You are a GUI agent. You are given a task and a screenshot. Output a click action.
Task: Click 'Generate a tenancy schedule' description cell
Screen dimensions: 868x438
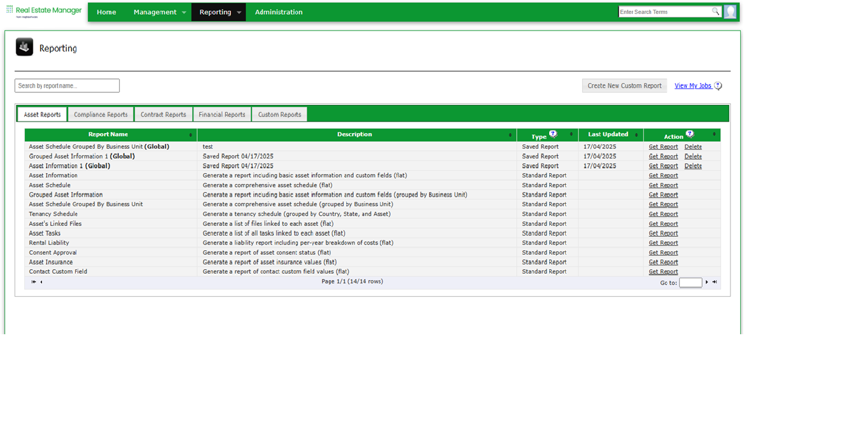tap(356, 214)
